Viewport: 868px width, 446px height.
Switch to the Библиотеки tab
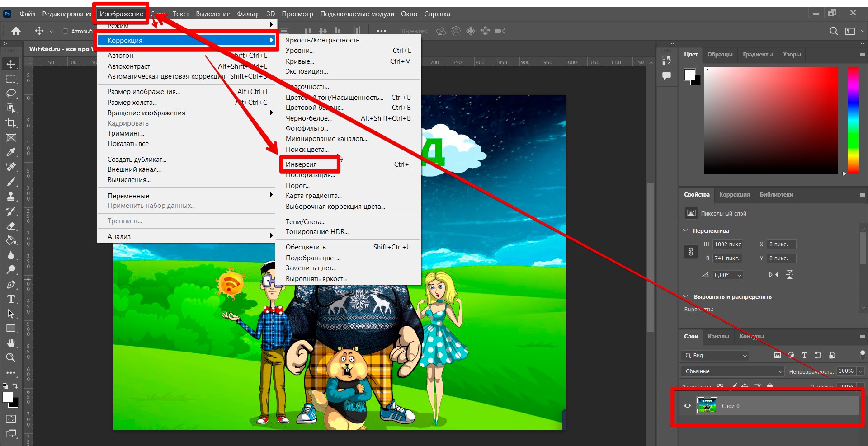click(x=776, y=194)
